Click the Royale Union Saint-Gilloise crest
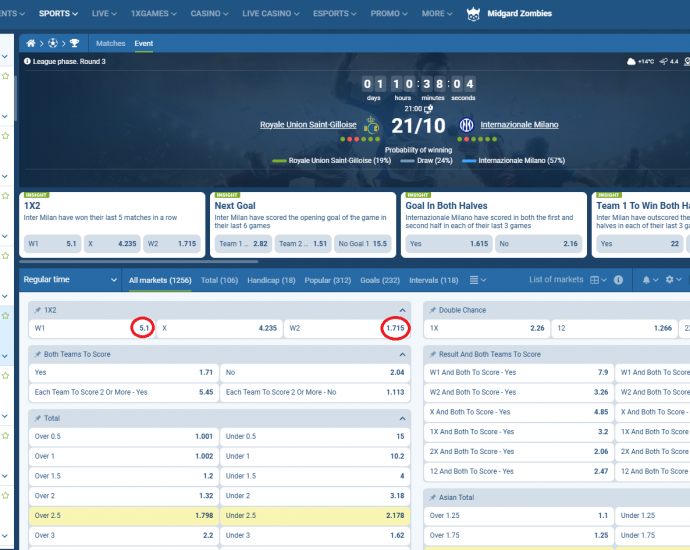 tap(373, 126)
